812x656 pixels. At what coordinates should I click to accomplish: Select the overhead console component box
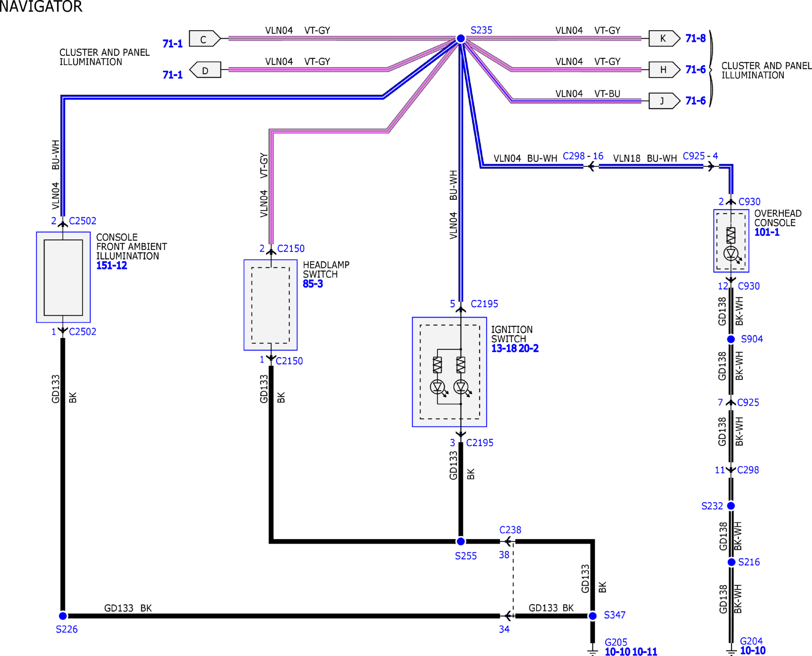[x=731, y=241]
